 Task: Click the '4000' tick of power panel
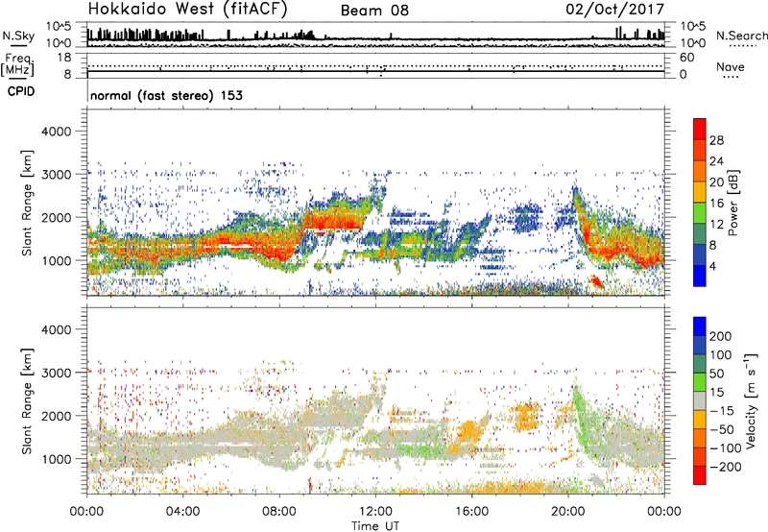pos(56,132)
